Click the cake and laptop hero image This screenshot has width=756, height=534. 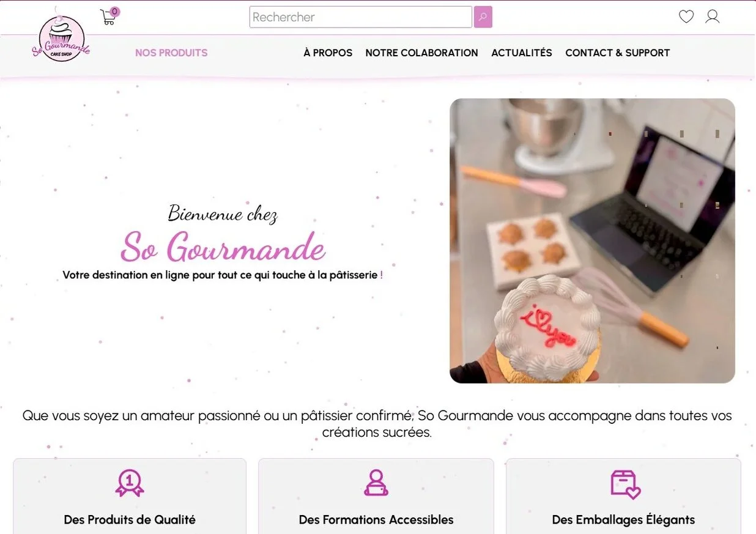coord(592,241)
